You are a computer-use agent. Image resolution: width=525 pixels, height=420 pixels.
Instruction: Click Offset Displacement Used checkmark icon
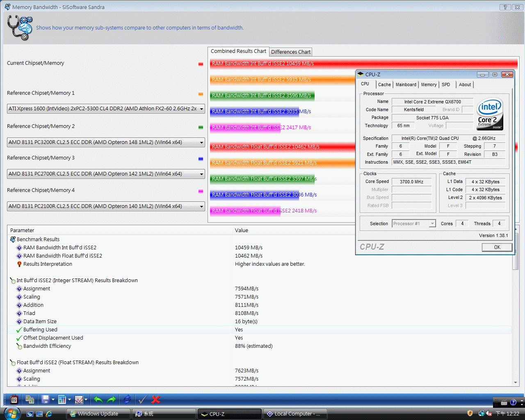[x=19, y=338]
